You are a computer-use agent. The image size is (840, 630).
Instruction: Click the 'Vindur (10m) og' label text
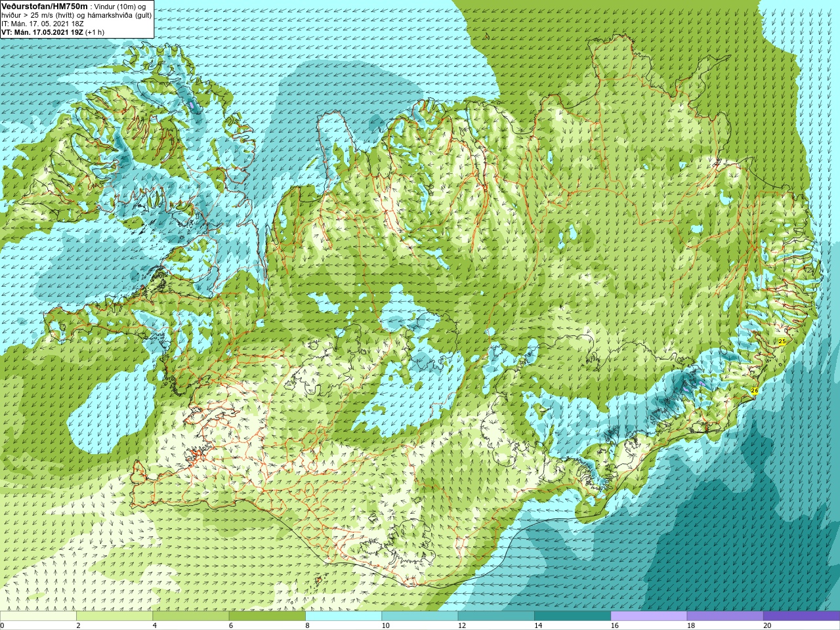point(120,6)
